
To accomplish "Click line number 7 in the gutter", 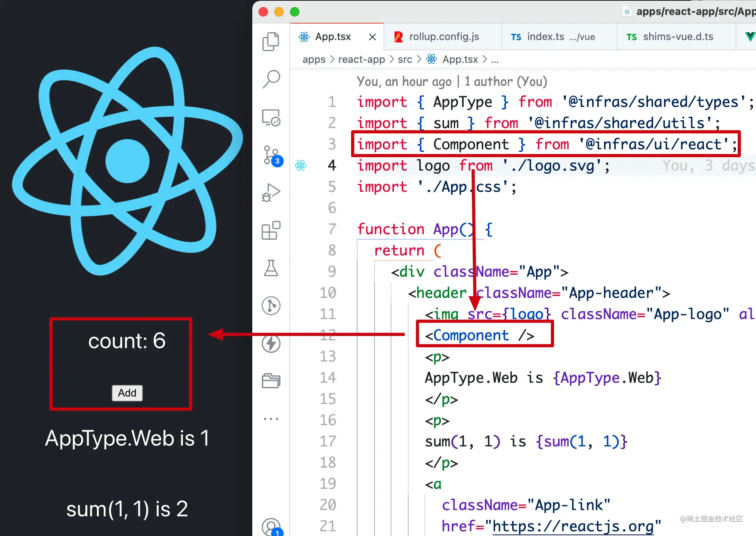I will point(332,229).
